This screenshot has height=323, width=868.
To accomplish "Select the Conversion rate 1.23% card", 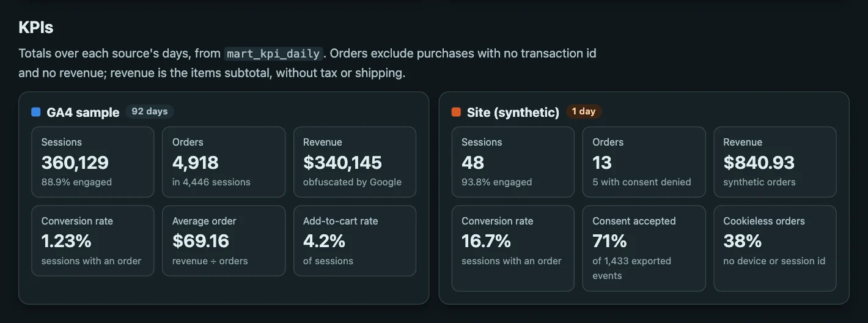I will (93, 241).
